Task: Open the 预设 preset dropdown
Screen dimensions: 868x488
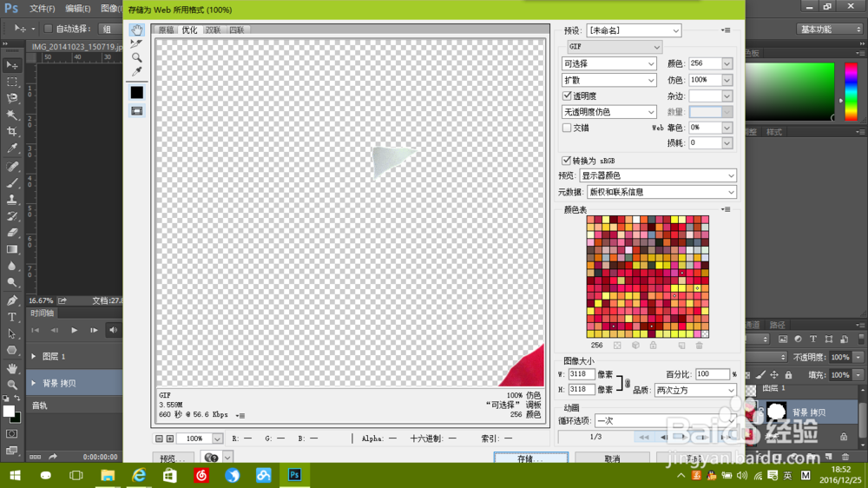Action: point(634,30)
